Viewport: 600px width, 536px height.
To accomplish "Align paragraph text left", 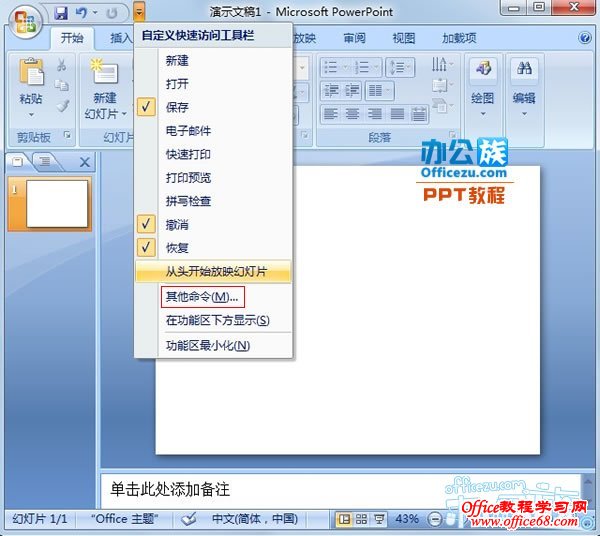I will tap(331, 114).
